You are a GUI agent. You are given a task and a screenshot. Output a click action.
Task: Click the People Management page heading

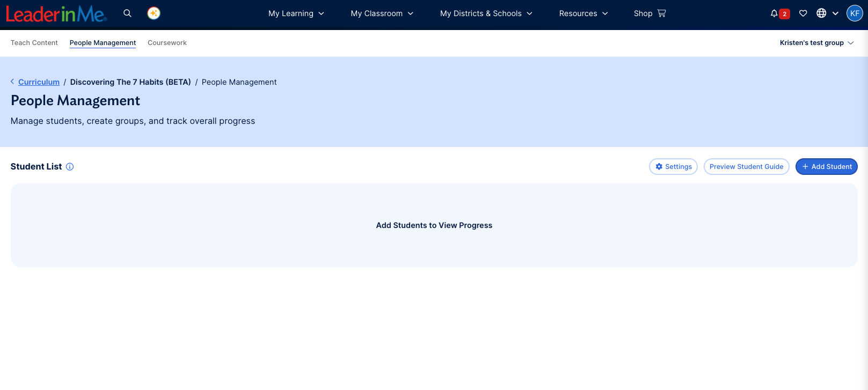(75, 101)
